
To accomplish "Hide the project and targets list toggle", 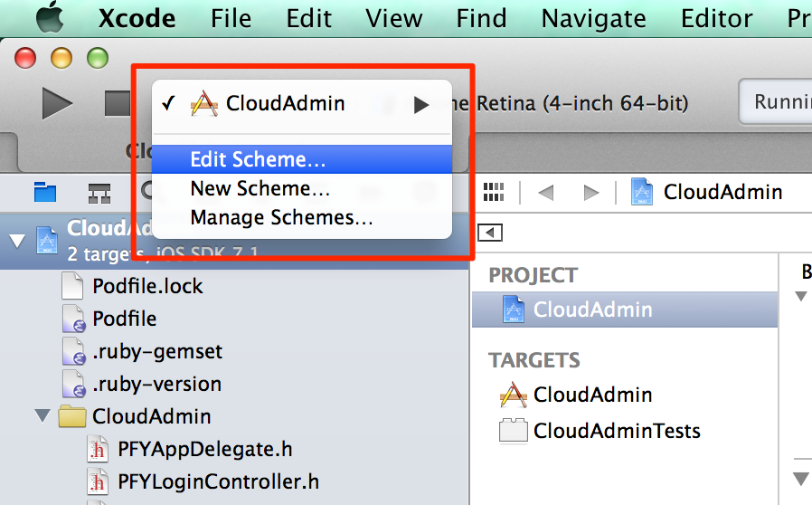I will pos(490,233).
